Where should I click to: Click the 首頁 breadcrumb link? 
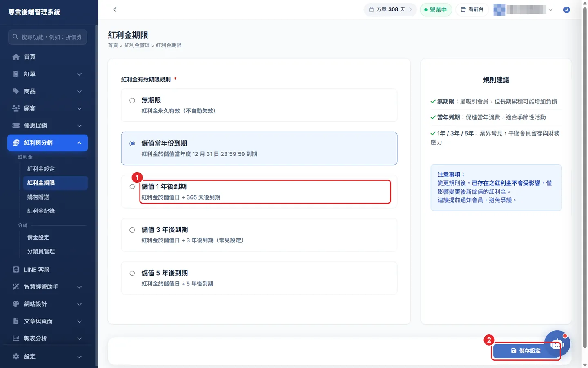click(113, 45)
